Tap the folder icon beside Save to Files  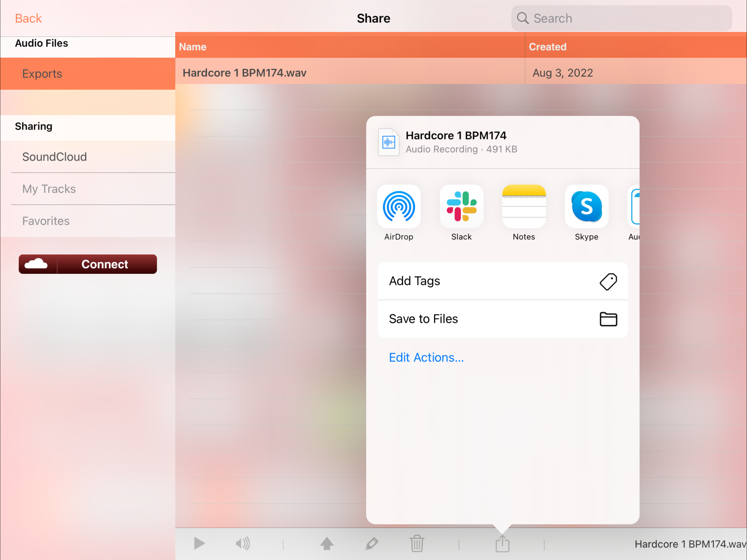(608, 319)
